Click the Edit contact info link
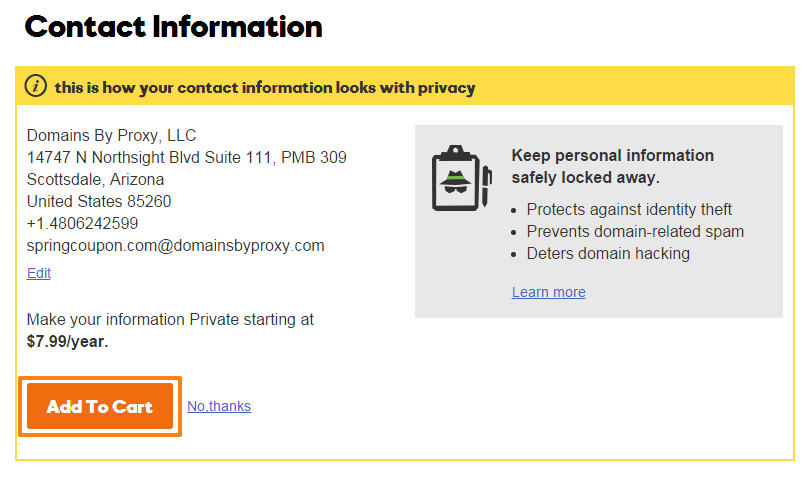Screen dimensions: 807x478 [x=39, y=273]
